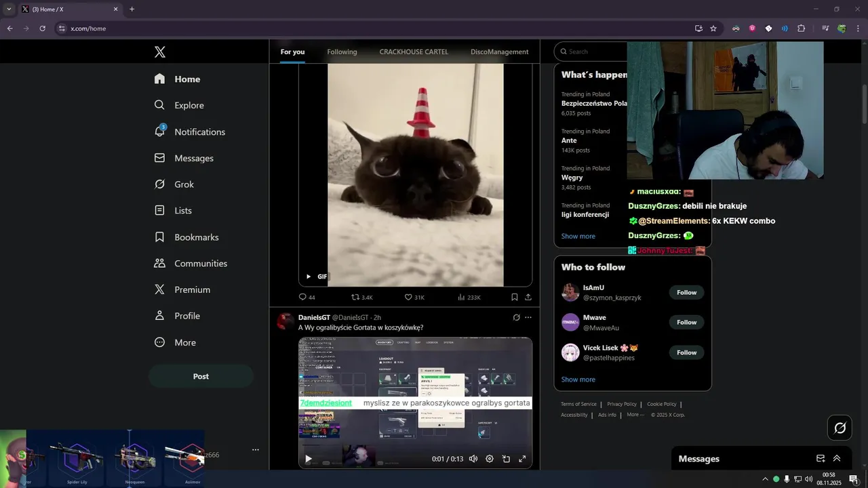Click the X logo in sidebar

(159, 52)
